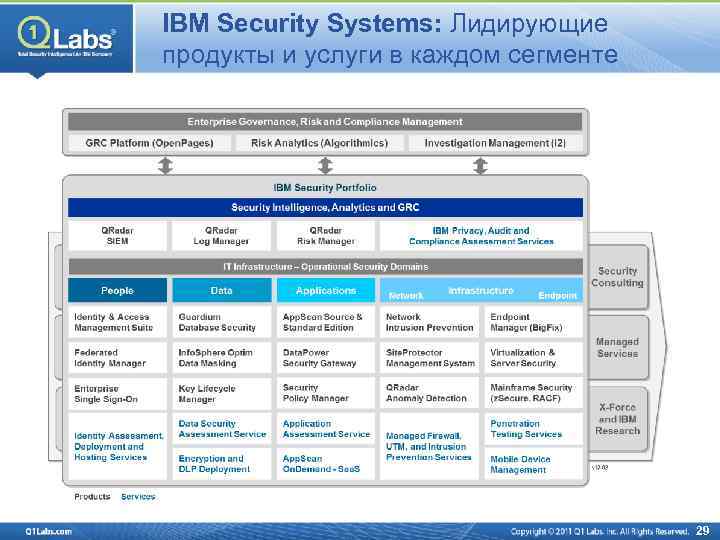
Task: Click the double arrow under GRC Platform
Action: pyautogui.click(x=165, y=165)
